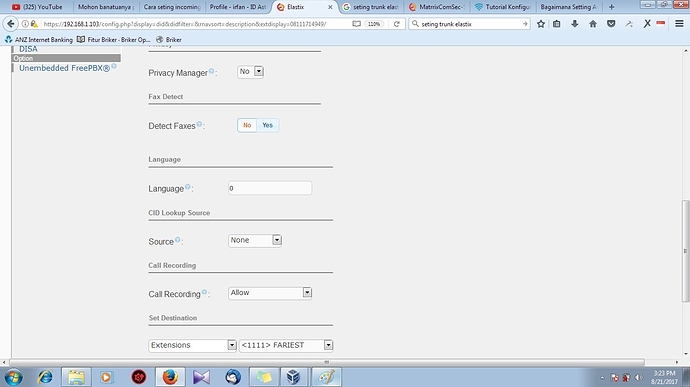Set Detect Faxes to Yes

[268, 125]
